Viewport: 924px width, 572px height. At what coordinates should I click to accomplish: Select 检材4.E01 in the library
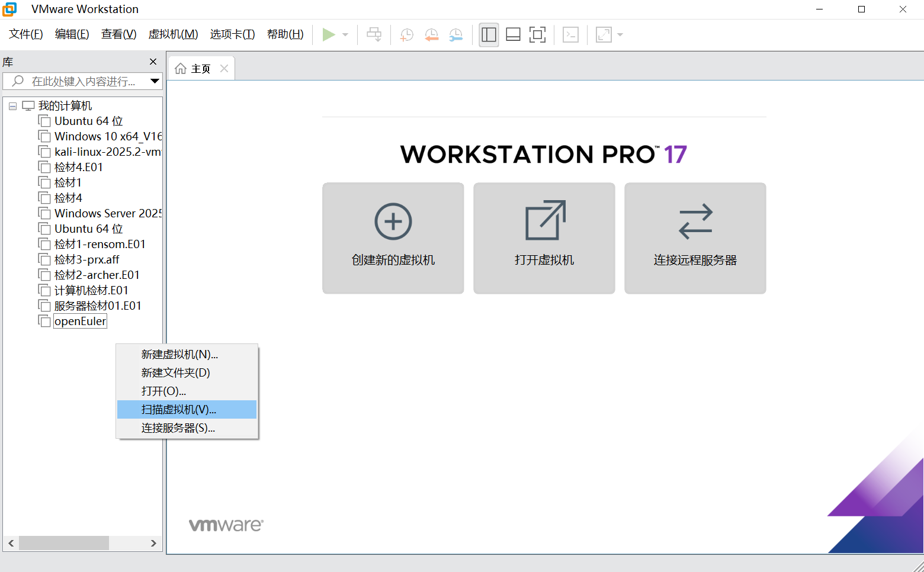pyautogui.click(x=79, y=167)
